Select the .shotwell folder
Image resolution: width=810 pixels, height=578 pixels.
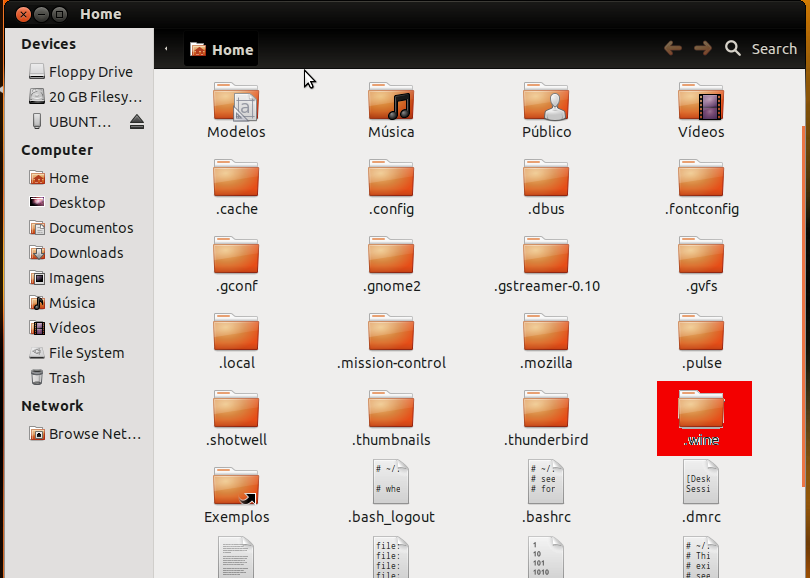(x=236, y=418)
